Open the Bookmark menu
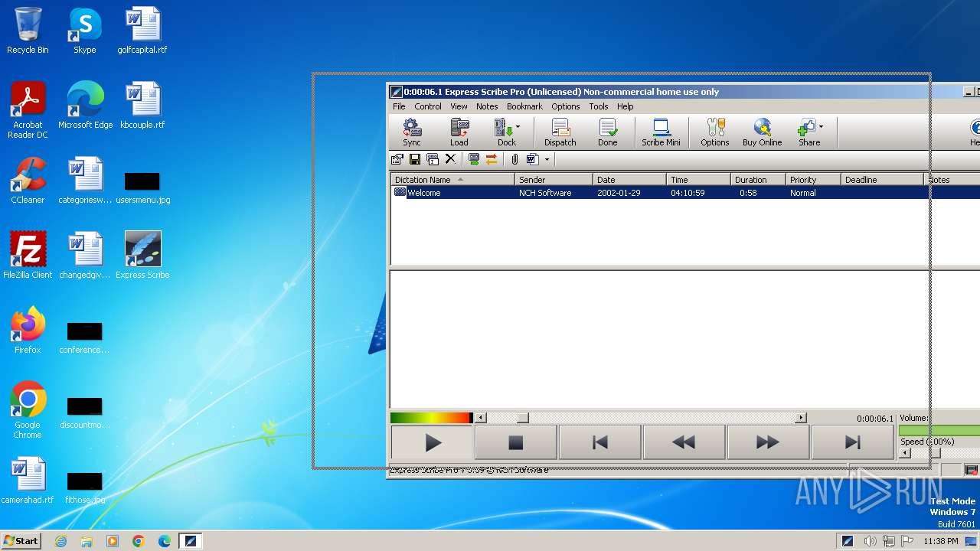Screen dimensions: 980x551 click(524, 106)
